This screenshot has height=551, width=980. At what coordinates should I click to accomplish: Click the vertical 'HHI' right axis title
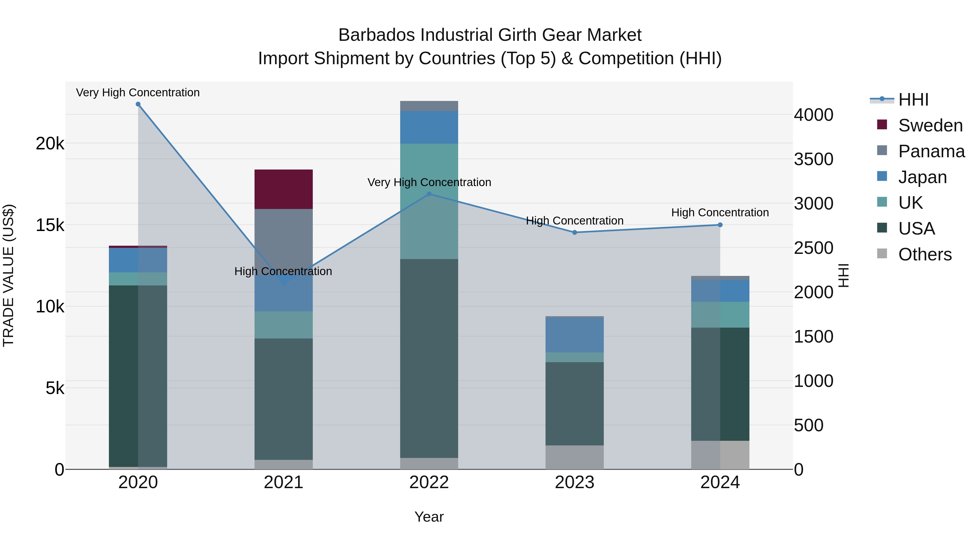[843, 275]
